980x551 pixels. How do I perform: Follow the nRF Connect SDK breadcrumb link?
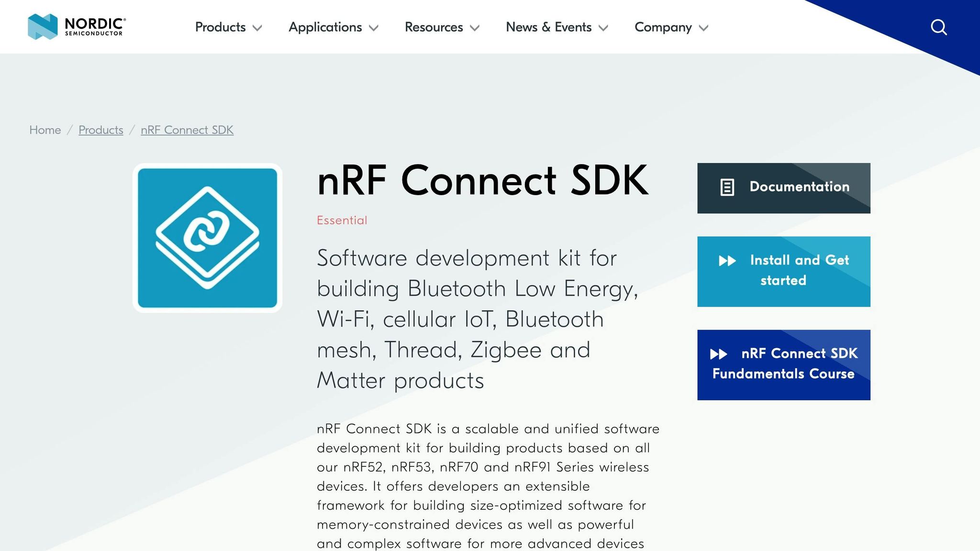click(x=187, y=130)
